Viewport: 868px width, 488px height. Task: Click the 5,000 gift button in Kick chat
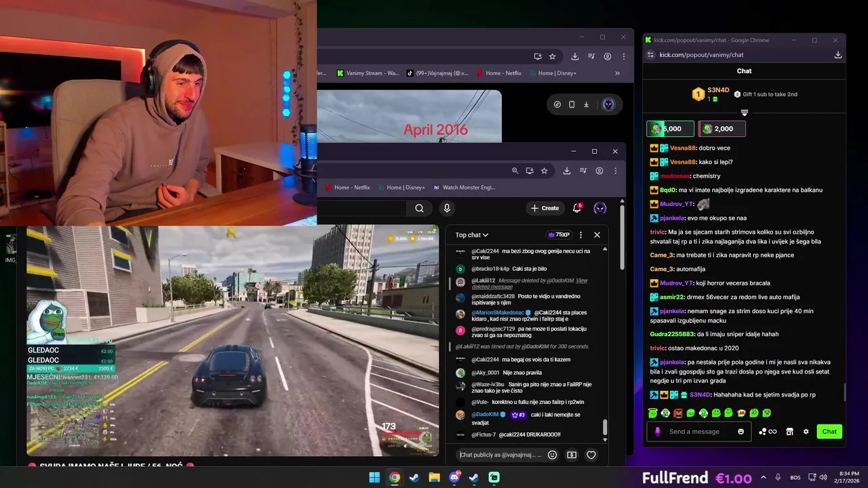tap(671, 129)
